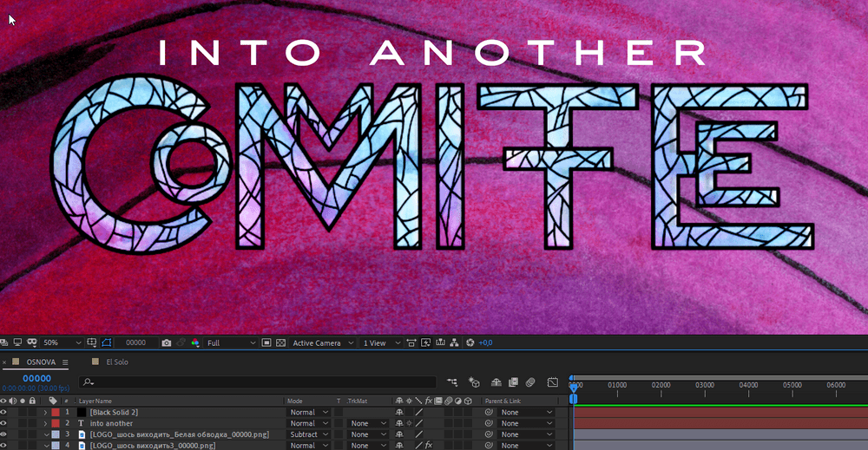This screenshot has width=868, height=450.
Task: Click the 03000 mark on the time ruler
Action: click(705, 385)
